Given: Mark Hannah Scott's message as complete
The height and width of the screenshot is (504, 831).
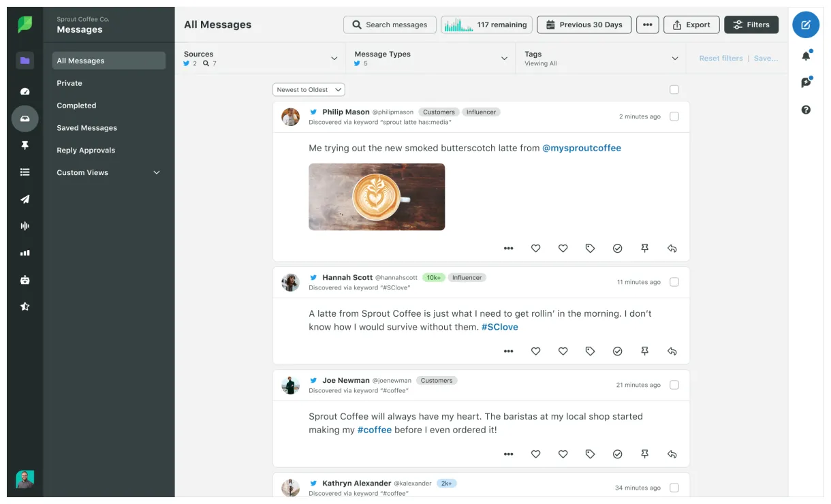Looking at the screenshot, I should click(617, 351).
